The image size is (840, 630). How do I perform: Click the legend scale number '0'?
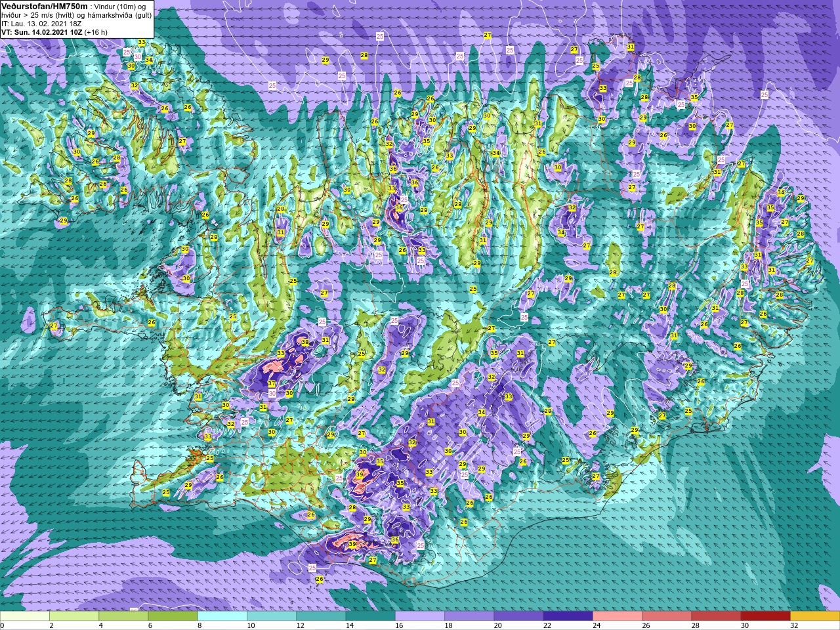click(x=2, y=625)
